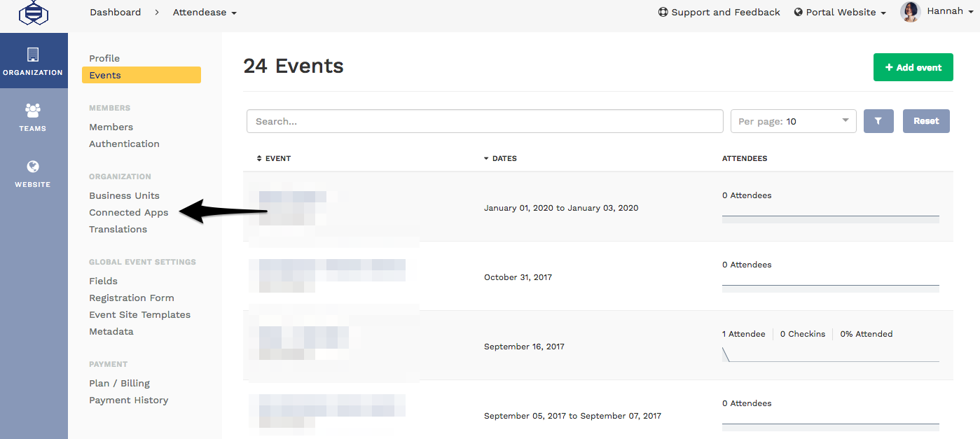Select Dashboard in the breadcrumb

pos(116,11)
